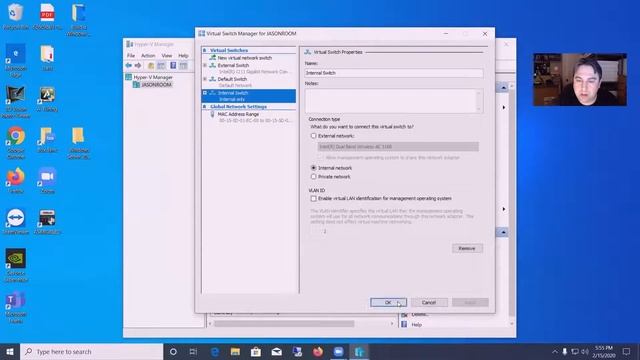Select the highlighted Internal Switch entry
The image size is (640, 360).
point(249,96)
